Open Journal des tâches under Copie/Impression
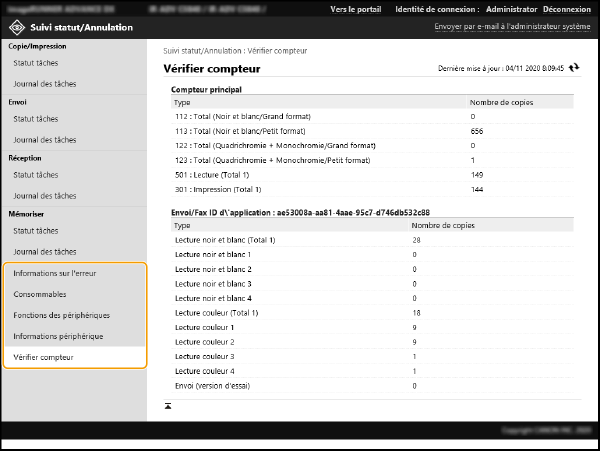The width and height of the screenshot is (600, 451). coord(44,83)
